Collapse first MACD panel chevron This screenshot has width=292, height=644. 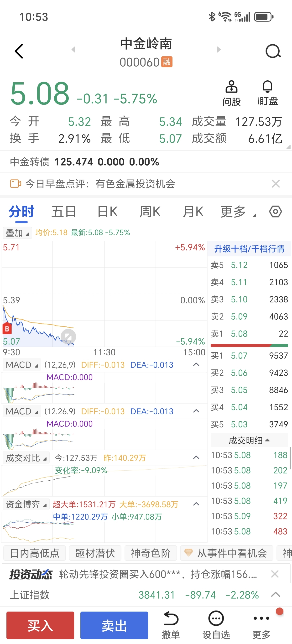coord(196,364)
